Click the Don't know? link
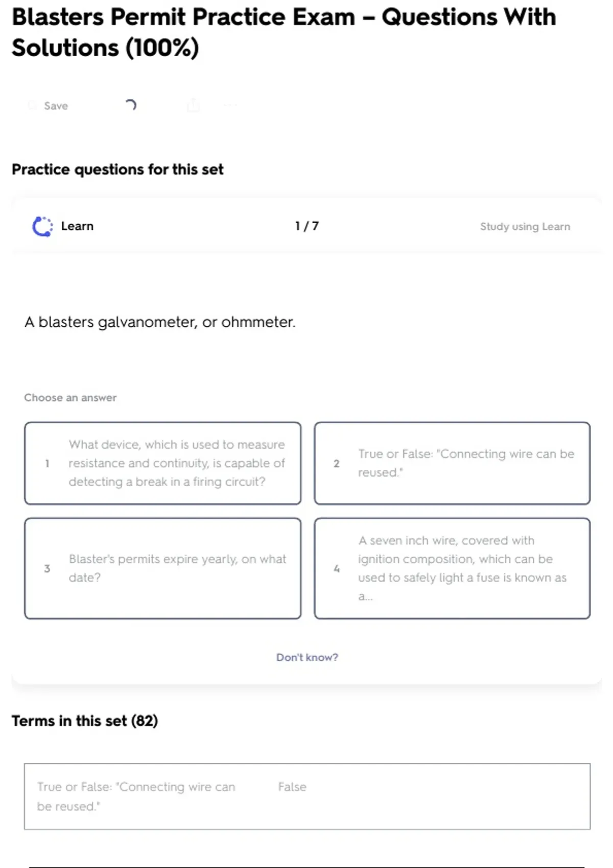 click(x=307, y=657)
